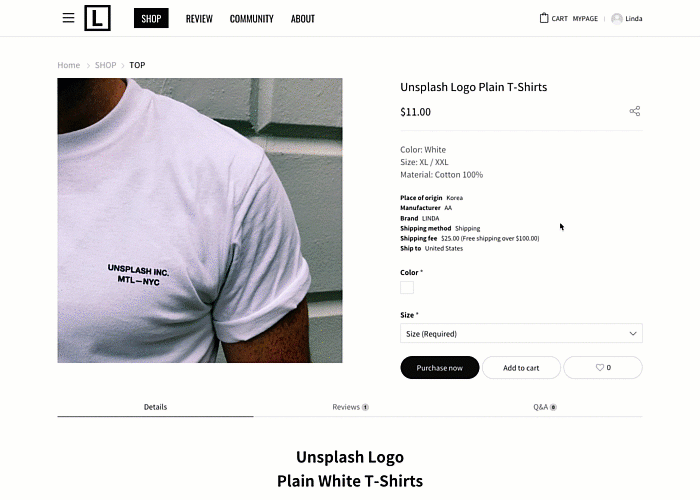Select the Details tab
The image size is (700, 500).
pos(155,407)
